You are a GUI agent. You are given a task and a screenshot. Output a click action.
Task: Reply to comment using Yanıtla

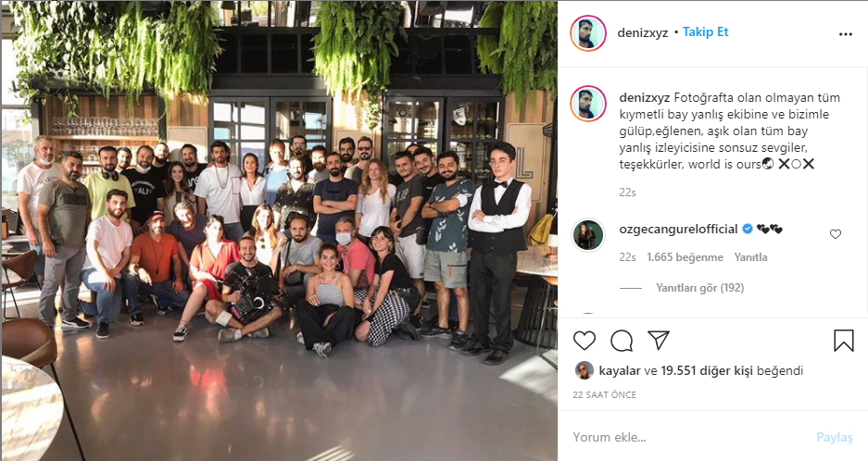(750, 257)
